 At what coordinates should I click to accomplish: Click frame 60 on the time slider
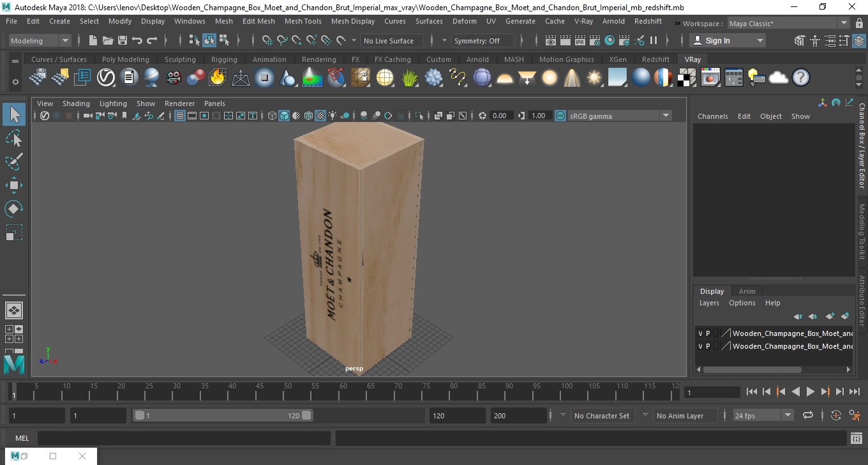pyautogui.click(x=343, y=392)
